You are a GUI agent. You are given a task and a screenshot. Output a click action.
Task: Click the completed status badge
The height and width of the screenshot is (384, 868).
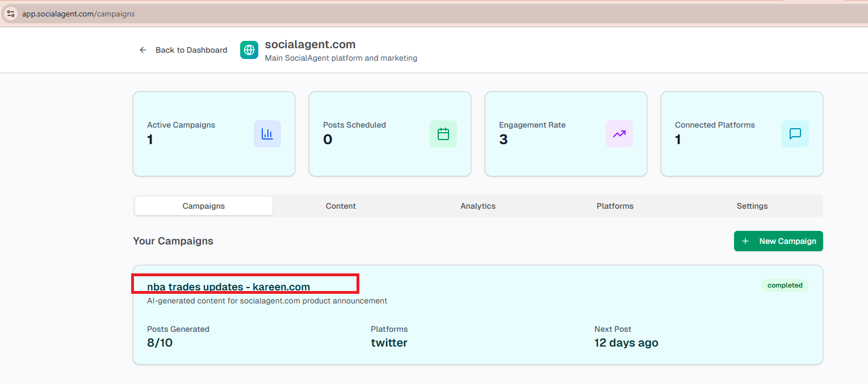pos(785,285)
